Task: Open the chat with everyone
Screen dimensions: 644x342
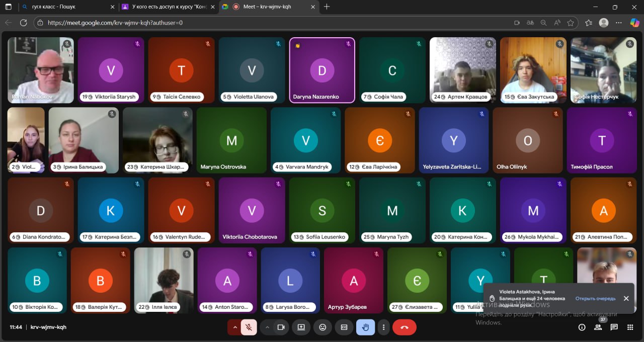Action: point(614,327)
